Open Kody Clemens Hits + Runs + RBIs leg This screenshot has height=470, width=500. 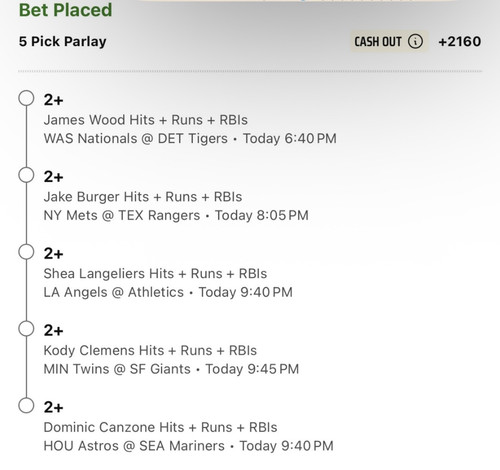150,350
